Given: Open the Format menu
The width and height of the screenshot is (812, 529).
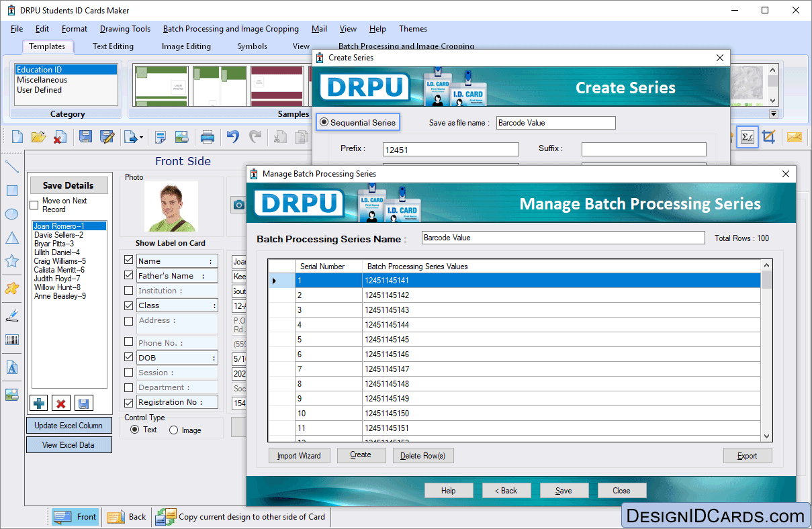Looking at the screenshot, I should [74, 29].
